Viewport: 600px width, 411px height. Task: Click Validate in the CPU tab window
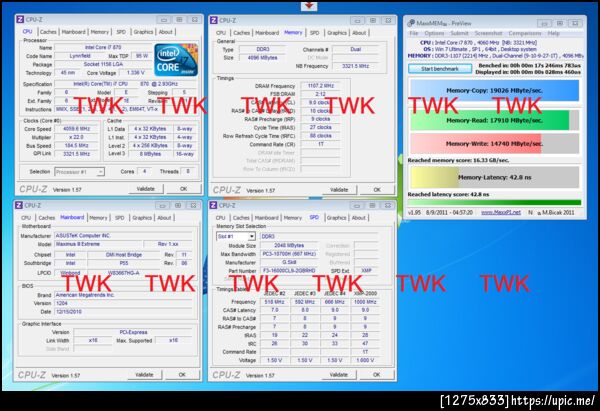point(146,189)
